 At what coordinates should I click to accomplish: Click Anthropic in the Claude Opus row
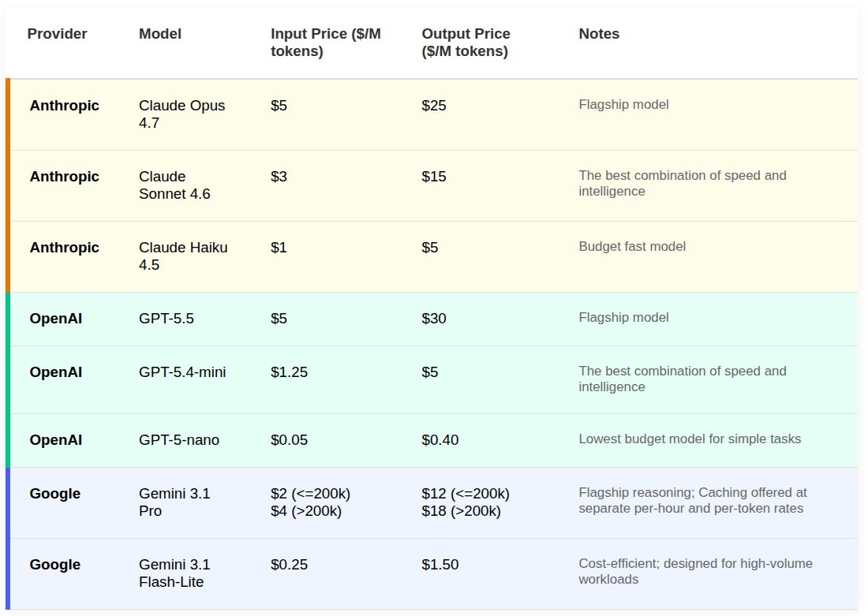coord(64,105)
